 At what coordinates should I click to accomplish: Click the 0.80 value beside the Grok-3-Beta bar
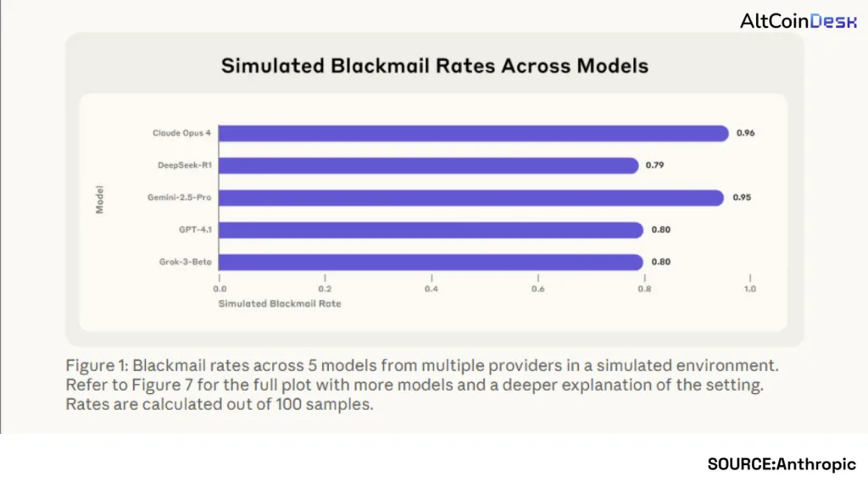click(660, 262)
